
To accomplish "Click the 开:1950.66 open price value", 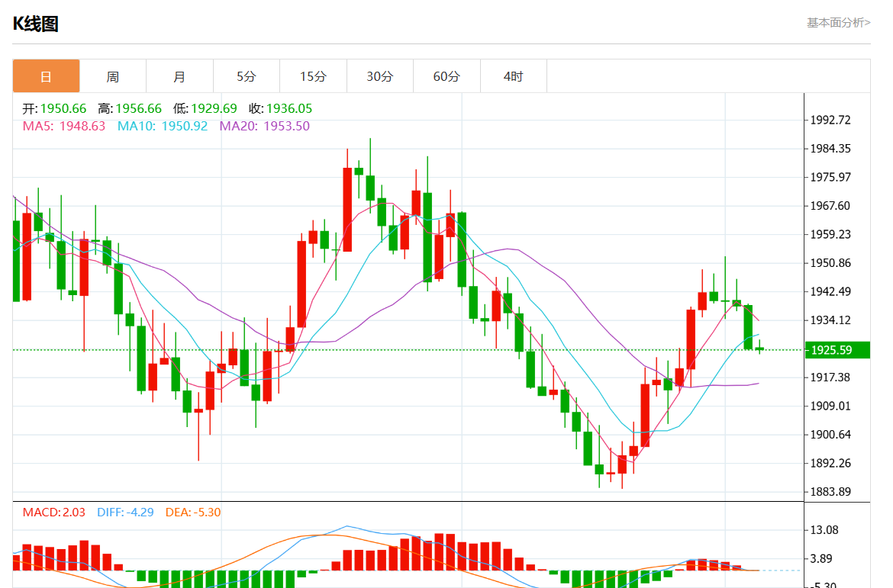I will [54, 108].
